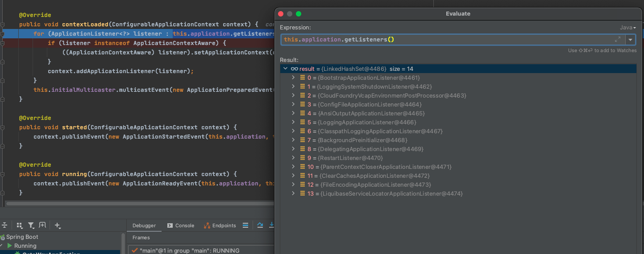Click the threads layout icon beside Endpoints
The width and height of the screenshot is (644, 254).
(245, 225)
